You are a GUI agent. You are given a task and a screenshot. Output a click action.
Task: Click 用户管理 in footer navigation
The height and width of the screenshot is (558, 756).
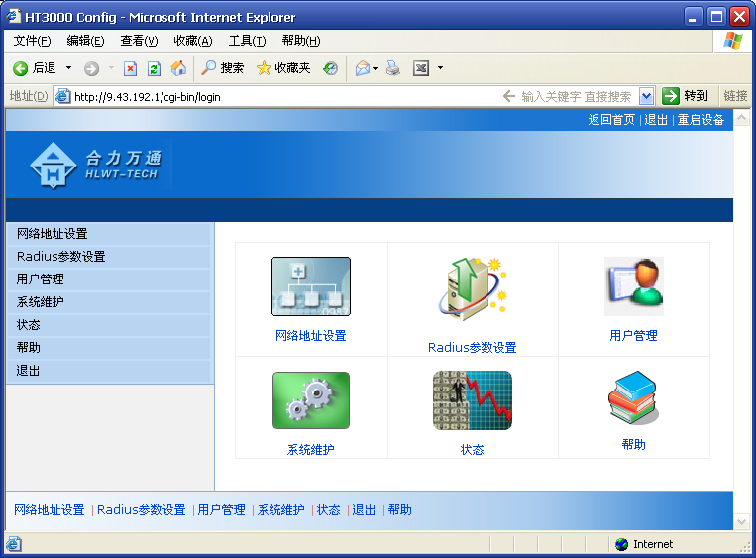221,509
